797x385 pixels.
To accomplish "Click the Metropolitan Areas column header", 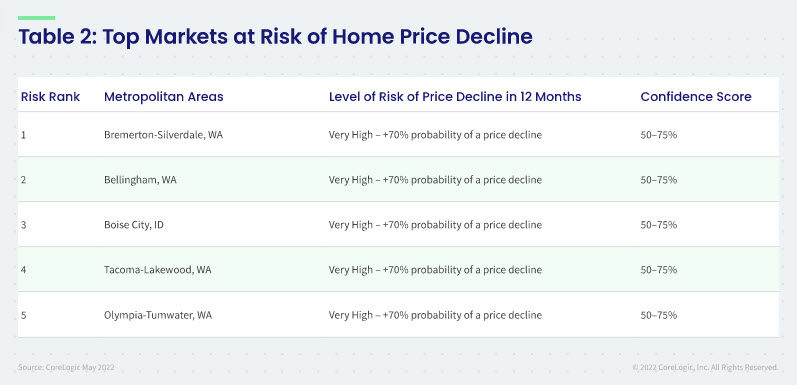I will 164,97.
